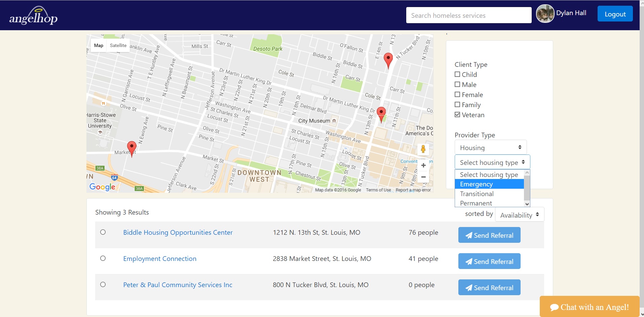Image resolution: width=644 pixels, height=317 pixels.
Task: Click the DOWNTOWN WEST map label
Action: tap(259, 176)
